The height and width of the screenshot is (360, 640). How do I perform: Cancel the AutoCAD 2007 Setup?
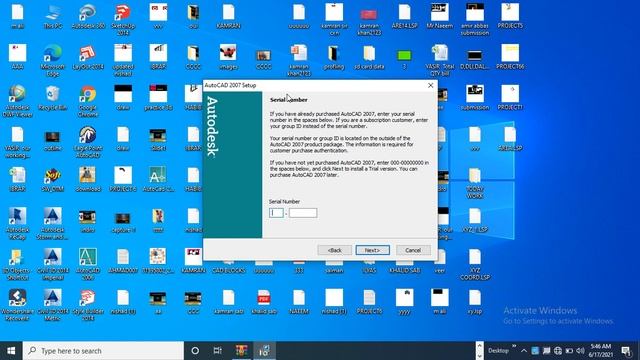click(x=413, y=250)
